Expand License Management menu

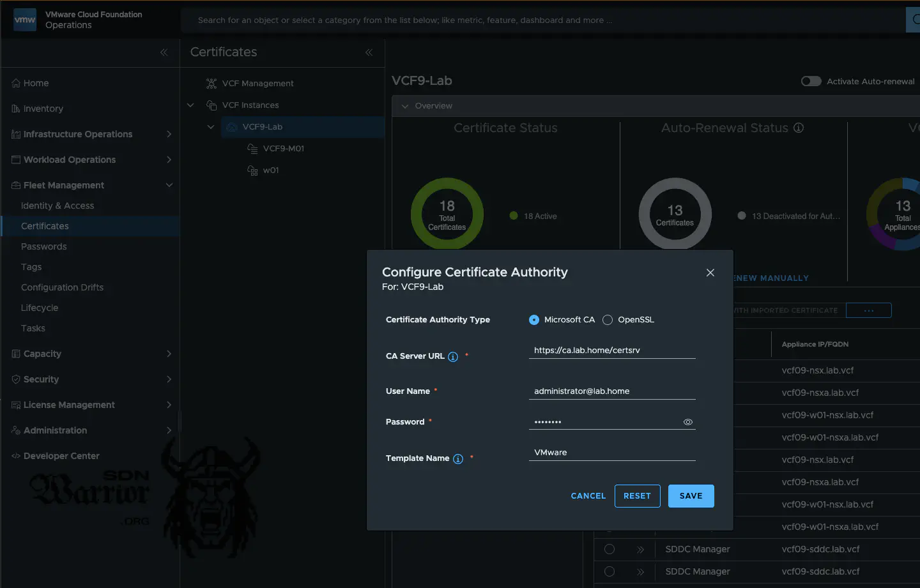169,405
